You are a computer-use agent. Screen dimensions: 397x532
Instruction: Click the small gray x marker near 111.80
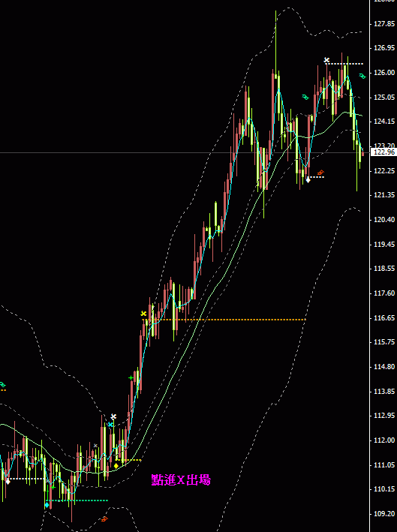click(x=95, y=446)
